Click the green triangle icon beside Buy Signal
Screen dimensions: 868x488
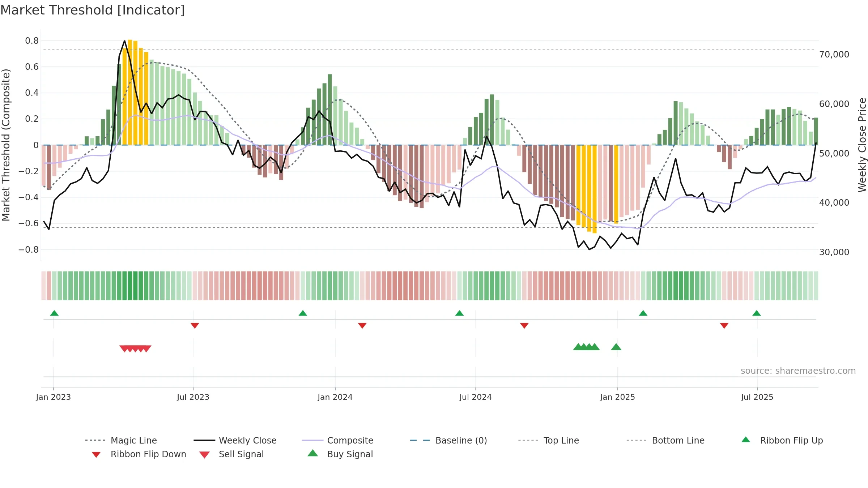(313, 453)
